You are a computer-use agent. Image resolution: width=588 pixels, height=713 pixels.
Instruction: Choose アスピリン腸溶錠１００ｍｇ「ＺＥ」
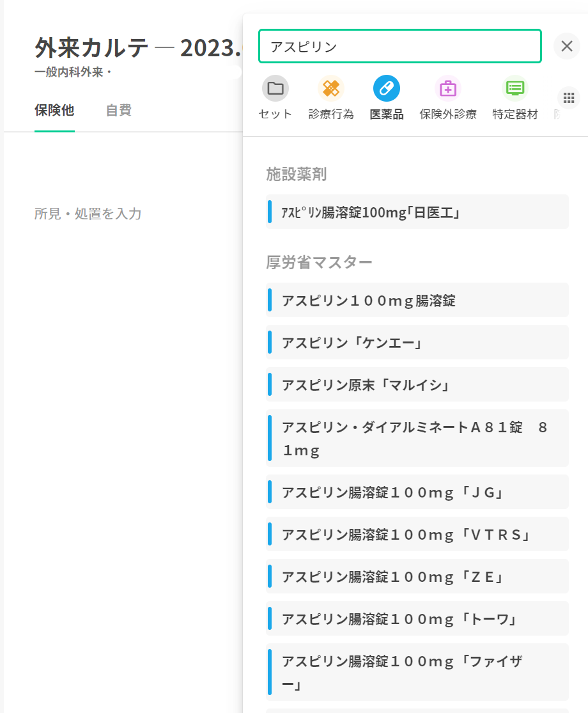417,576
